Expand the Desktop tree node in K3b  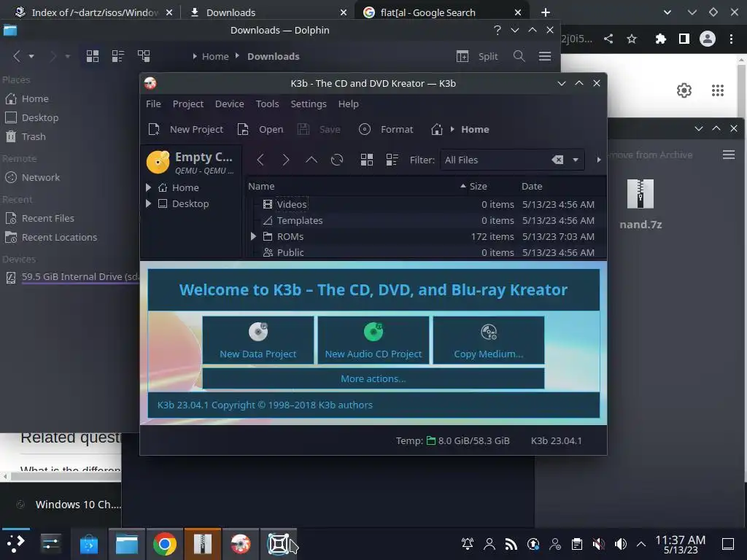(148, 204)
